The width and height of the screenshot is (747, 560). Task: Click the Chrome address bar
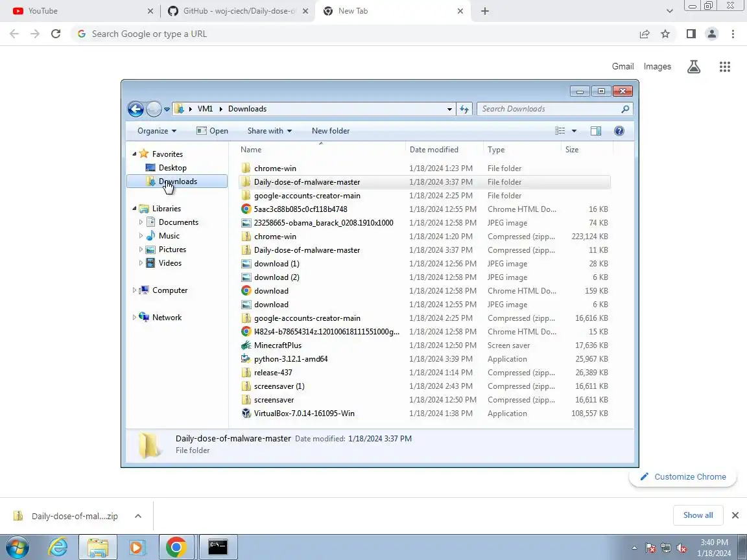coord(353,34)
